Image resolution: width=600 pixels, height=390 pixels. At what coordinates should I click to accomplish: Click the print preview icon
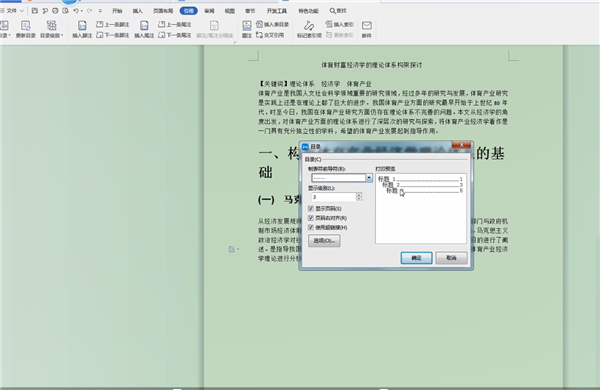65,11
